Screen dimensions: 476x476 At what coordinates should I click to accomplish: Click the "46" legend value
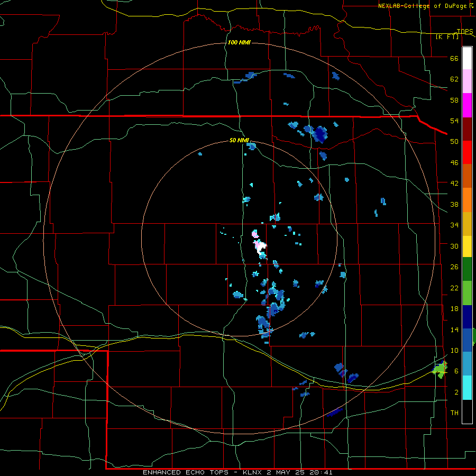pos(454,163)
